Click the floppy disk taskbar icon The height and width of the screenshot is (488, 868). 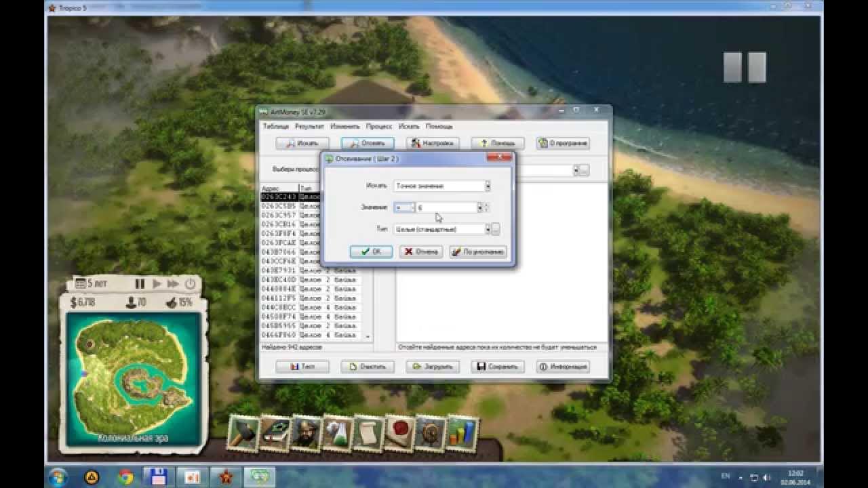[x=157, y=476]
